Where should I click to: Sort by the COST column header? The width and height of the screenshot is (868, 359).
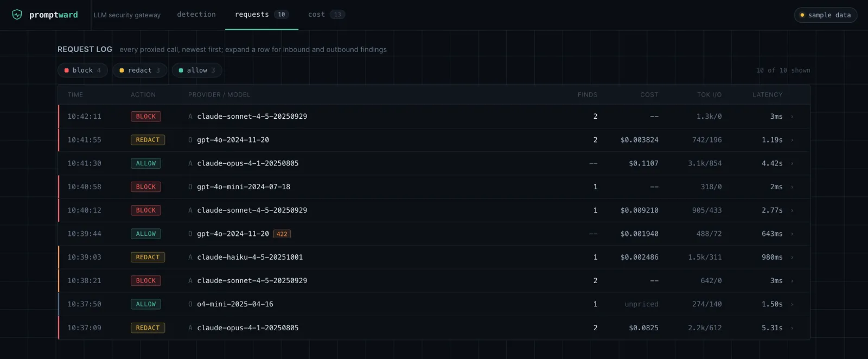pyautogui.click(x=649, y=95)
